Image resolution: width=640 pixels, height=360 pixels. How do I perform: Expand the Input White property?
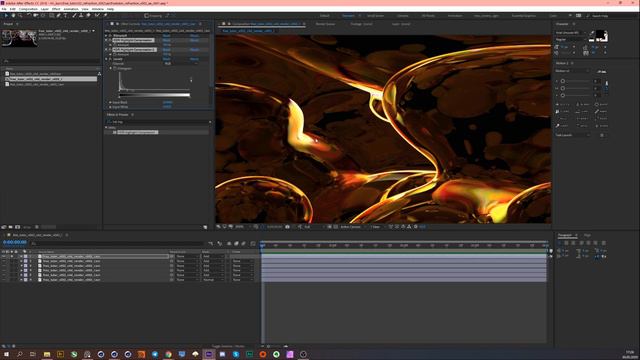(x=110, y=107)
